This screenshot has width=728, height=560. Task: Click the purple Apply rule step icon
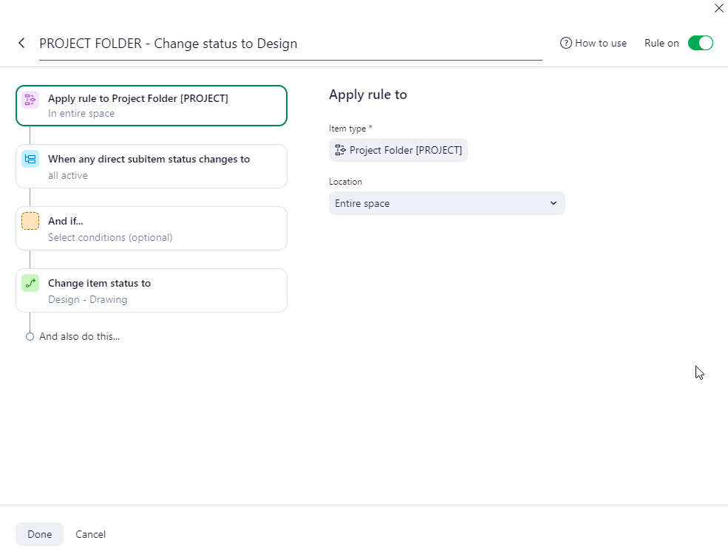tap(30, 100)
